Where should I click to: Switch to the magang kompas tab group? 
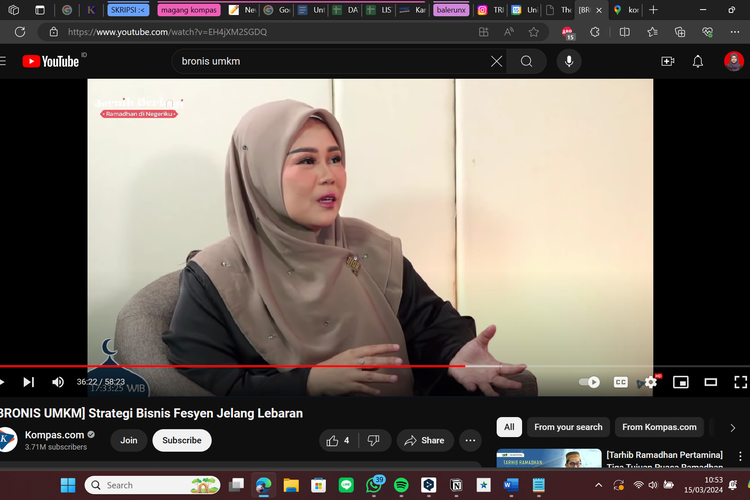[188, 10]
